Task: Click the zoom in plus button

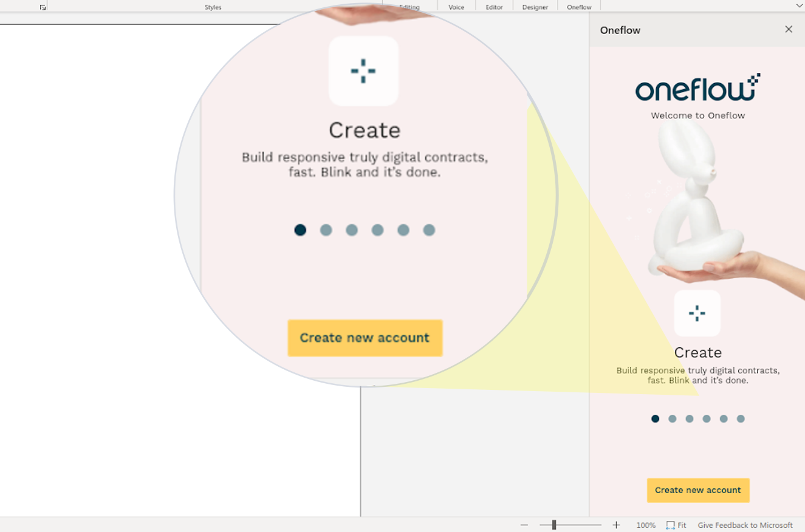Action: 616,525
